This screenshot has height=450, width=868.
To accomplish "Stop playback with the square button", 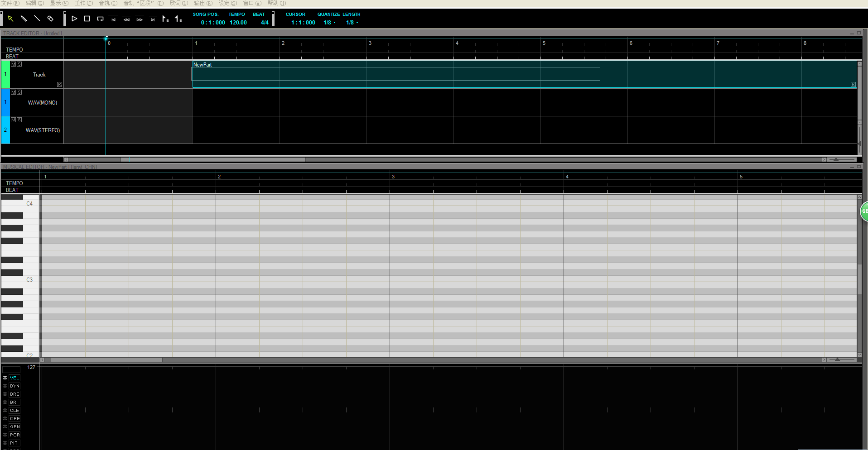I will (x=87, y=19).
